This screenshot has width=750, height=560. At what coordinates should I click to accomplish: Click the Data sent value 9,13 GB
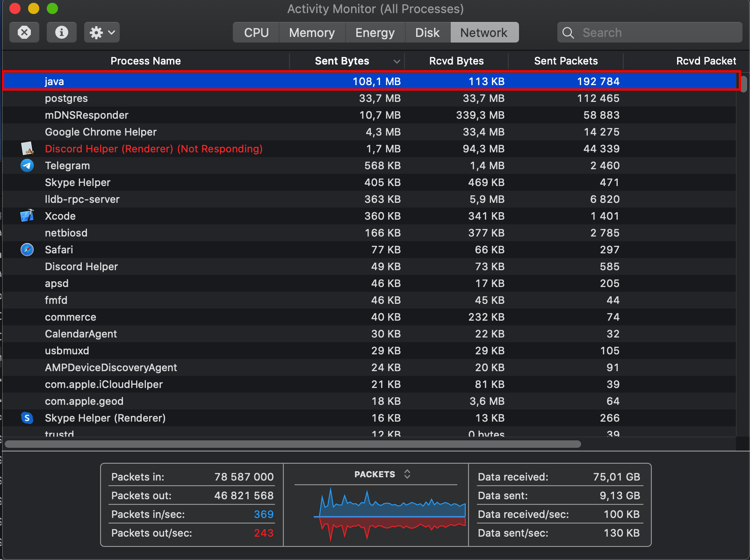tap(620, 495)
